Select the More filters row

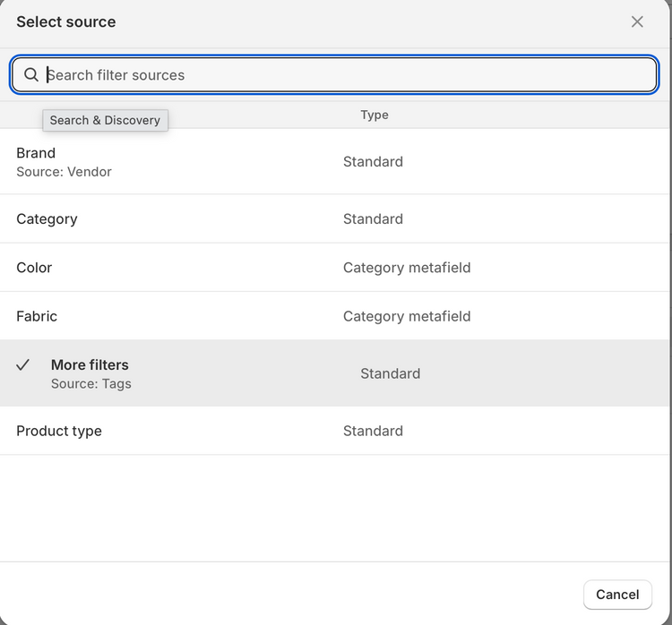click(334, 373)
